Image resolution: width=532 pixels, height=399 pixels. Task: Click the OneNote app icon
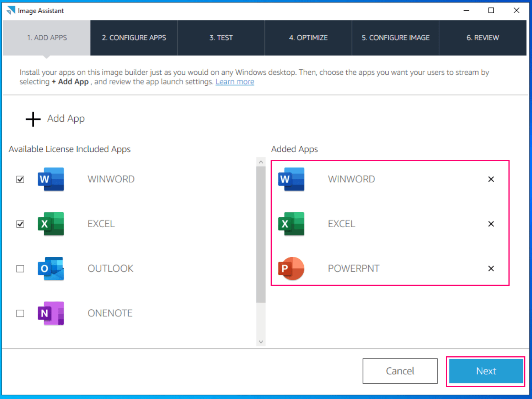[50, 313]
